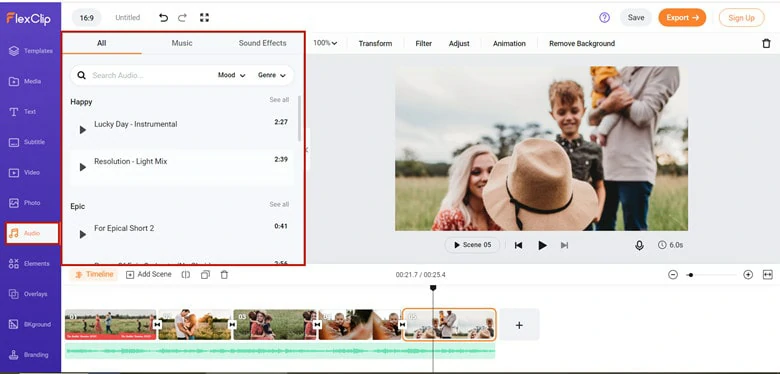Open the Animation options
780x374 pixels.
(x=509, y=43)
